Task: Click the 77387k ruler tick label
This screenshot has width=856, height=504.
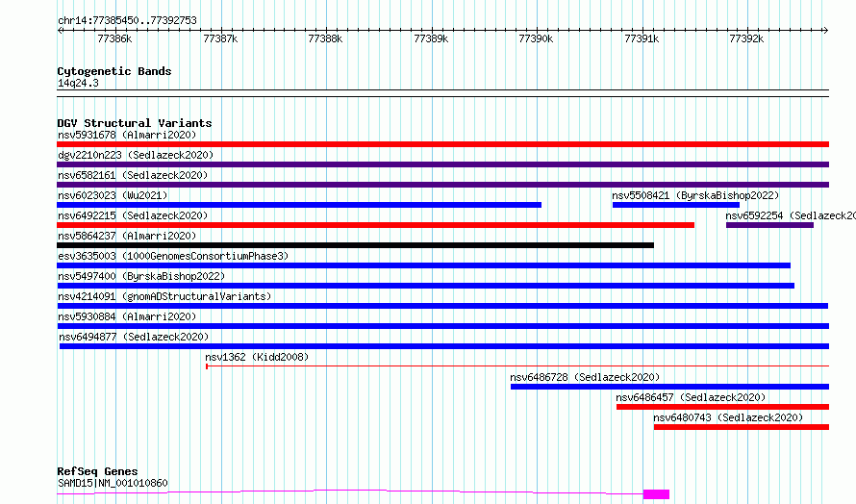Action: [x=220, y=38]
